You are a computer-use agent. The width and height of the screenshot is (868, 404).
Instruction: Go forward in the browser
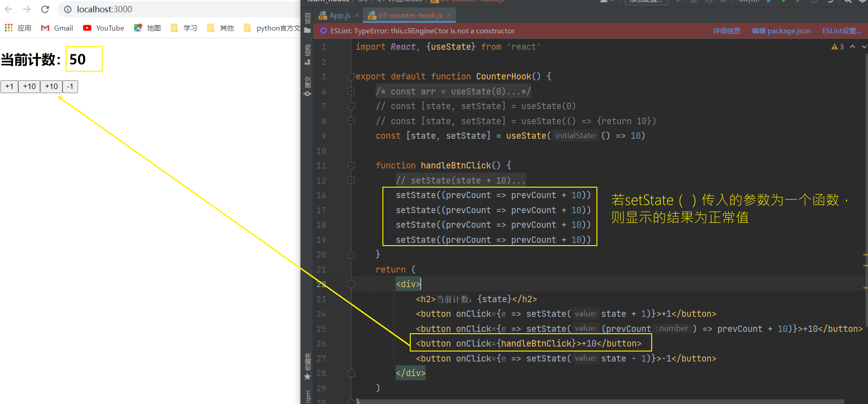(x=26, y=9)
